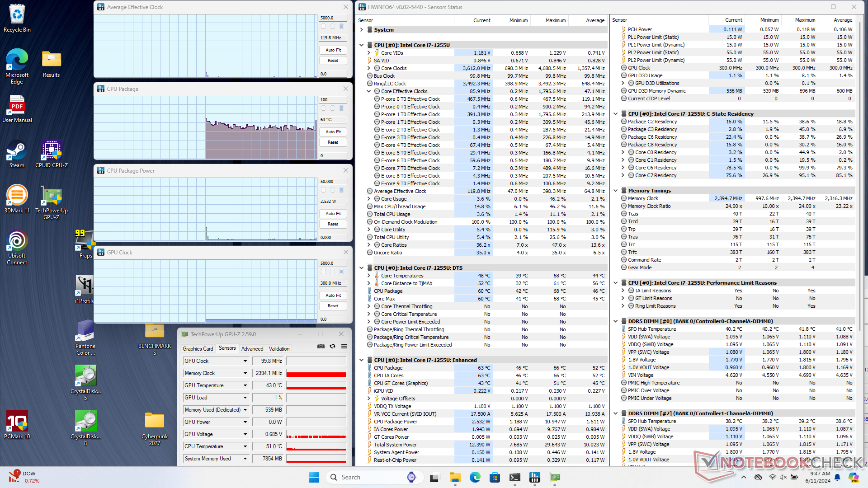Open the GPU Power sensor dropdown

coord(245,422)
